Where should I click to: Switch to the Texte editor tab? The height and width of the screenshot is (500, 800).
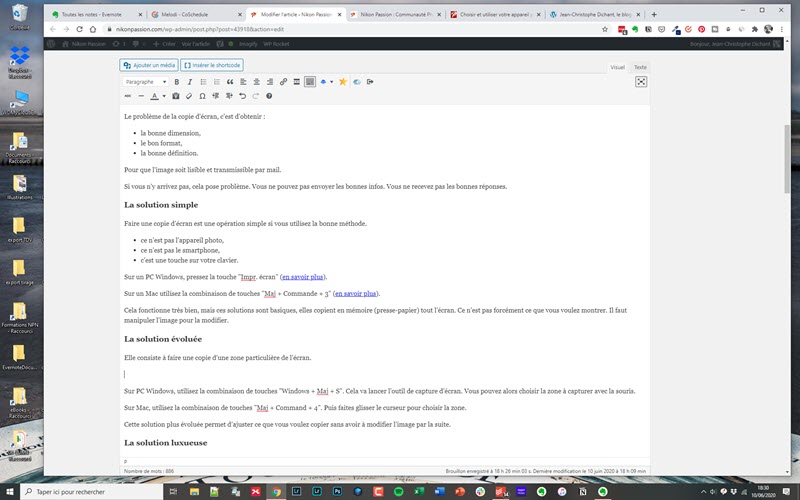click(640, 67)
